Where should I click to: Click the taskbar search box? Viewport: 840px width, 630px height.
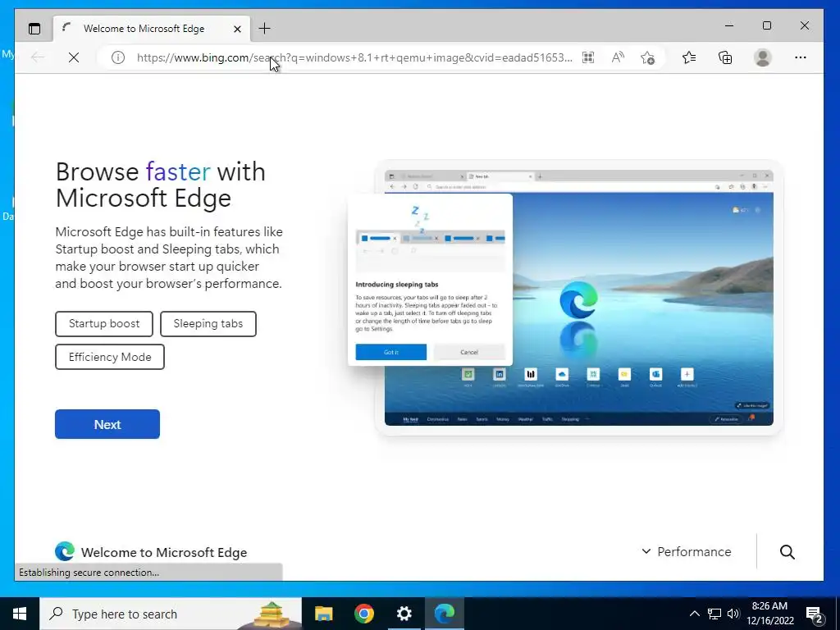click(171, 614)
